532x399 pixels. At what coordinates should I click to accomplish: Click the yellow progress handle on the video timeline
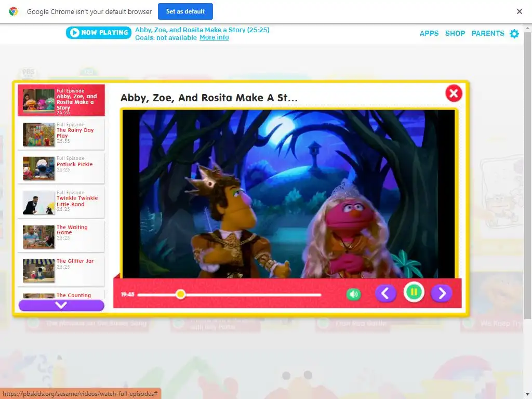click(180, 294)
